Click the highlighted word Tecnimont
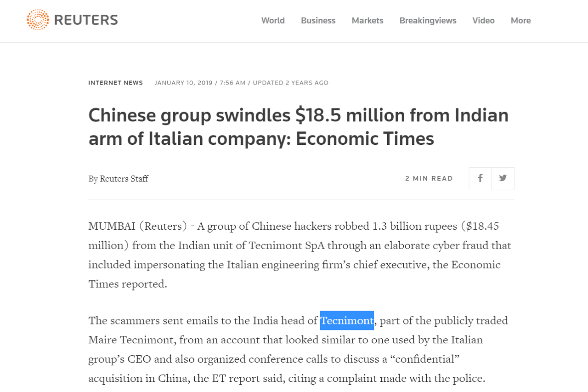The image size is (588, 392). [x=347, y=320]
